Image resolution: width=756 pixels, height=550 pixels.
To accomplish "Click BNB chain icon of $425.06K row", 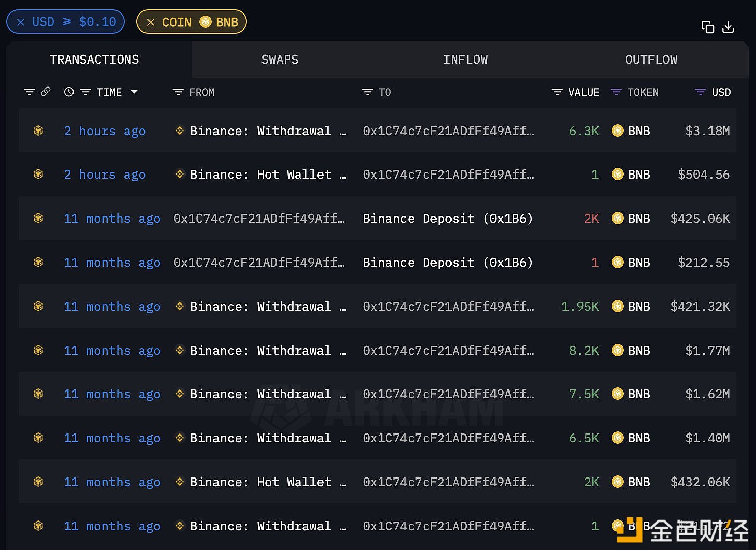I will [x=38, y=218].
